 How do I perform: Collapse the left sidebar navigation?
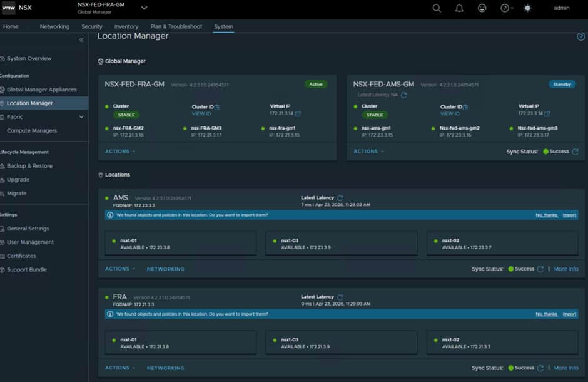click(81, 40)
